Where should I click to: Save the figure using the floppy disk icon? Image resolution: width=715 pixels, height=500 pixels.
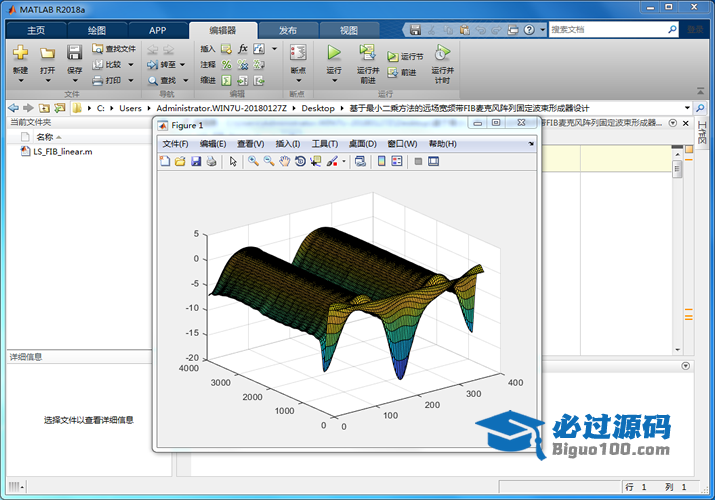(x=196, y=161)
